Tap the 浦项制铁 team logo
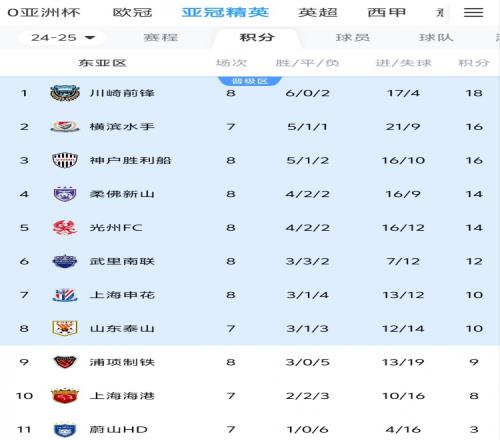500x440 pixels. [65, 362]
